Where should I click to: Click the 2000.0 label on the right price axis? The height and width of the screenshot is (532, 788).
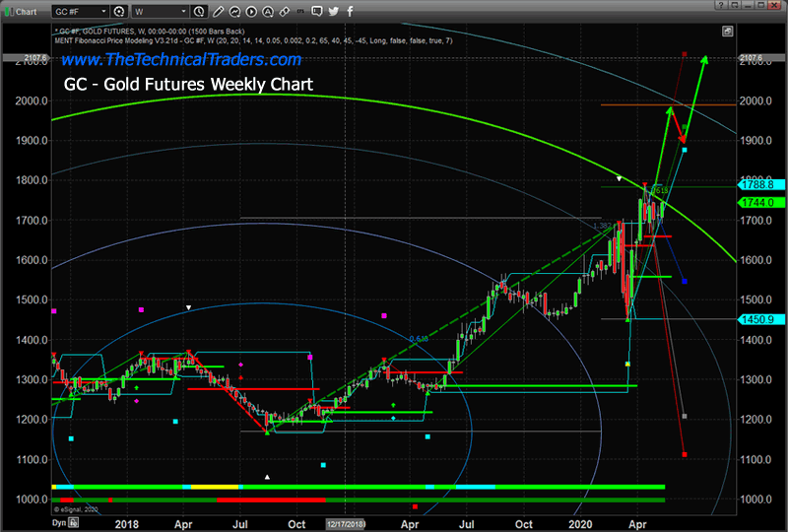click(755, 100)
